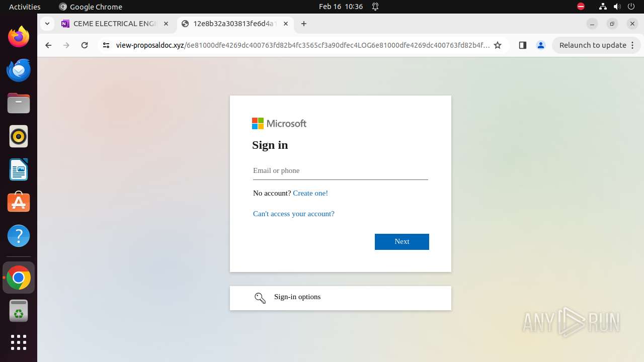Select Google Chrome in dock

tap(19, 278)
